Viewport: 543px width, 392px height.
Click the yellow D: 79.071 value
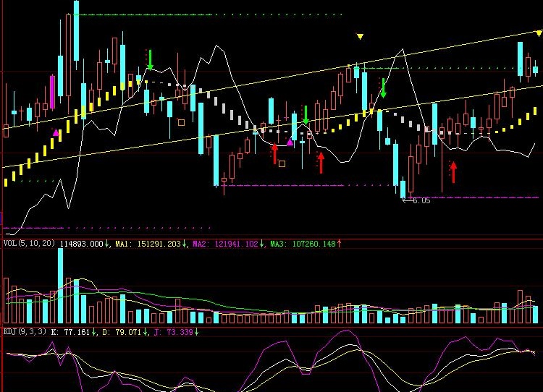pos(122,332)
